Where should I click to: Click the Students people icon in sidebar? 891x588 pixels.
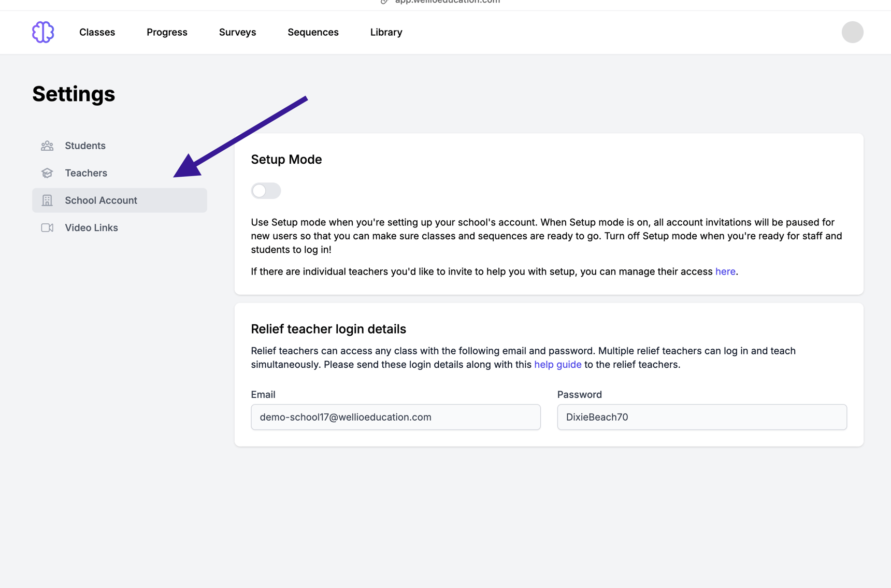click(x=47, y=146)
